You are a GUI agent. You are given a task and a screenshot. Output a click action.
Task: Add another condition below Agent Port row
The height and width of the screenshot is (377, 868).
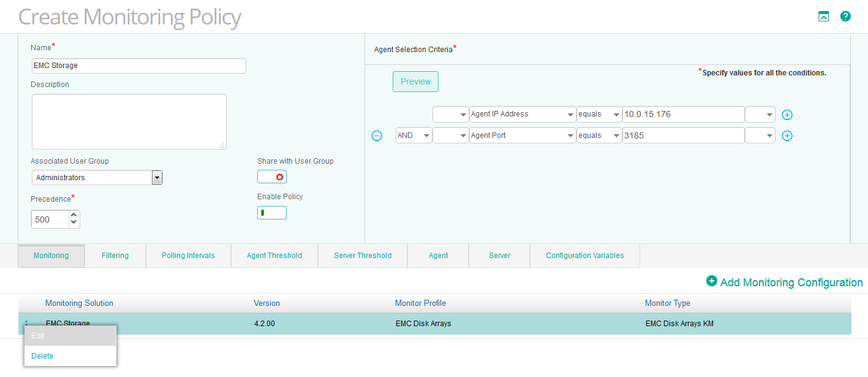787,135
